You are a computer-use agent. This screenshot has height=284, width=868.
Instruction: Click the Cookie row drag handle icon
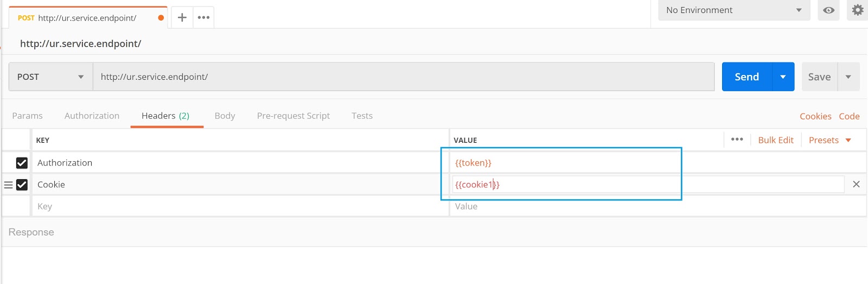coord(8,185)
